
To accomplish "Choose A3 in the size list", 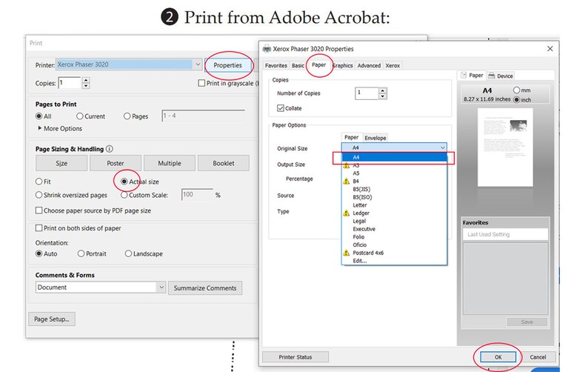I will pyautogui.click(x=394, y=165).
